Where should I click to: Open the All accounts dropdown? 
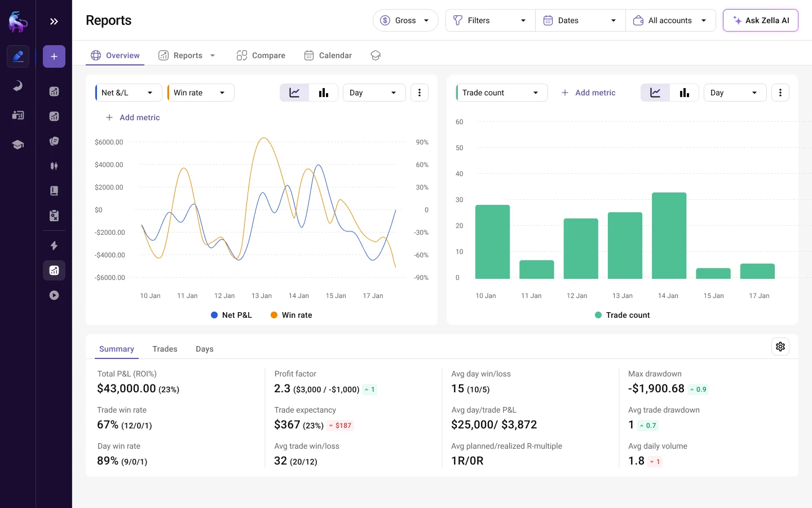671,20
